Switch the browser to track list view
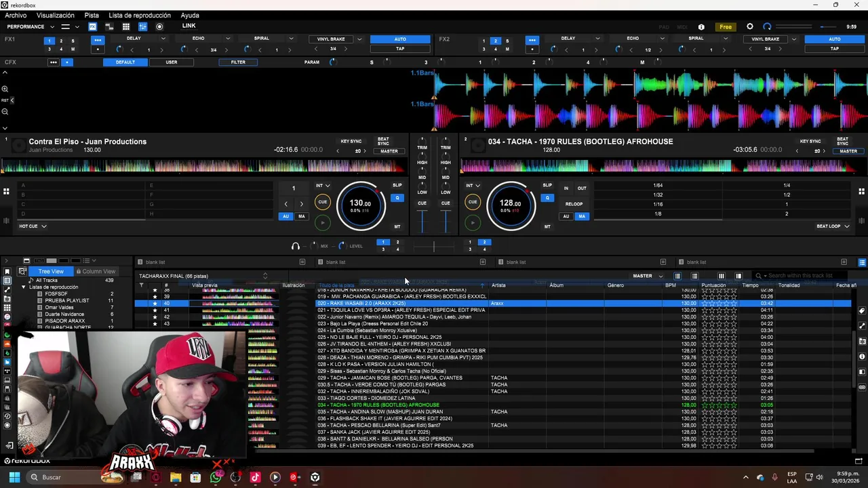The image size is (868, 488). click(677, 276)
